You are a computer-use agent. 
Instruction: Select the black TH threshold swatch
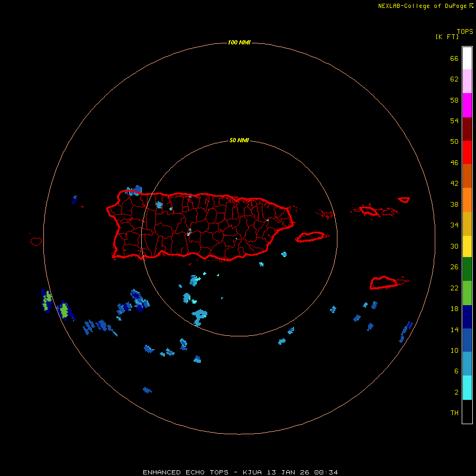coord(467,411)
